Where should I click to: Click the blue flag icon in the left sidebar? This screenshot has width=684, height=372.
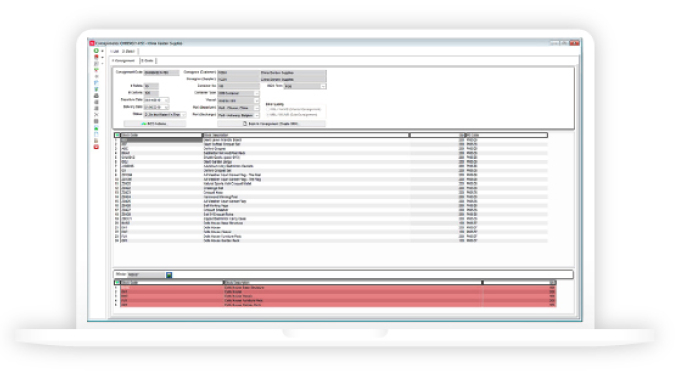(96, 82)
